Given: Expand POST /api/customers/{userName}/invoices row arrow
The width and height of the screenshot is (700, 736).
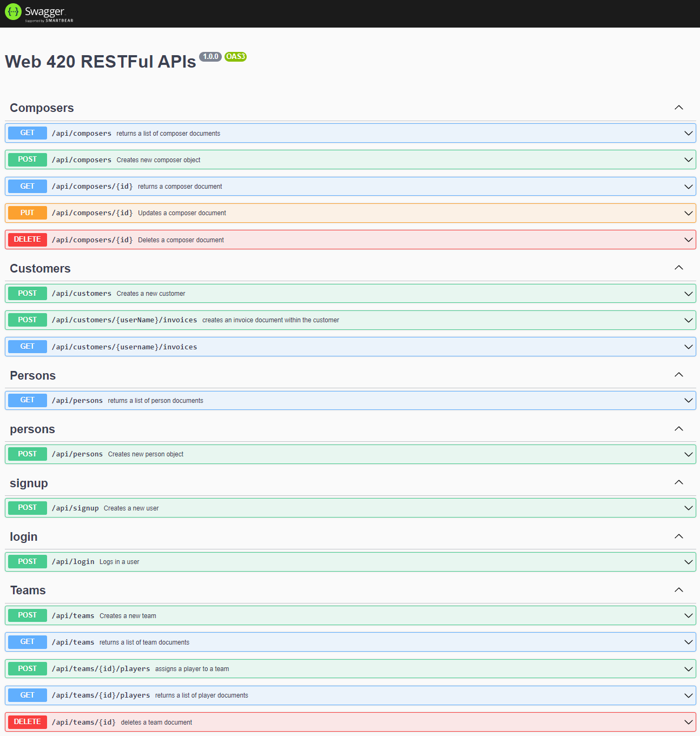Looking at the screenshot, I should [688, 320].
